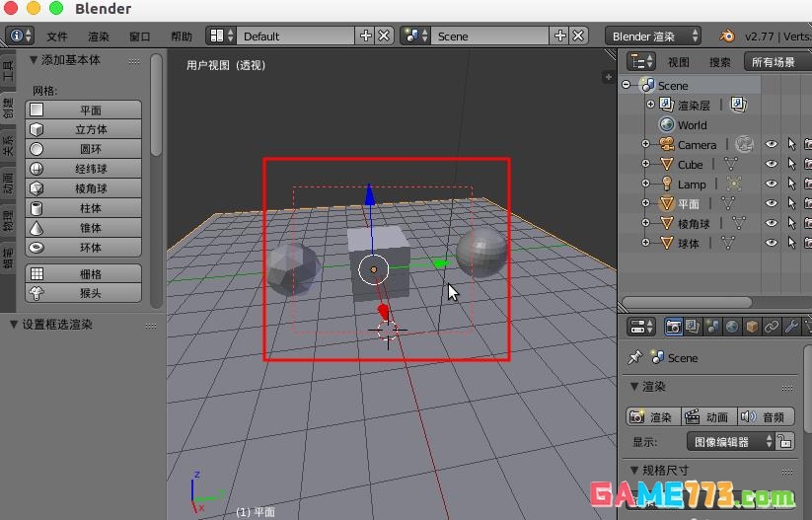The height and width of the screenshot is (520, 812).
Task: Open the 所有场景 display mode dropdown
Action: 777,62
